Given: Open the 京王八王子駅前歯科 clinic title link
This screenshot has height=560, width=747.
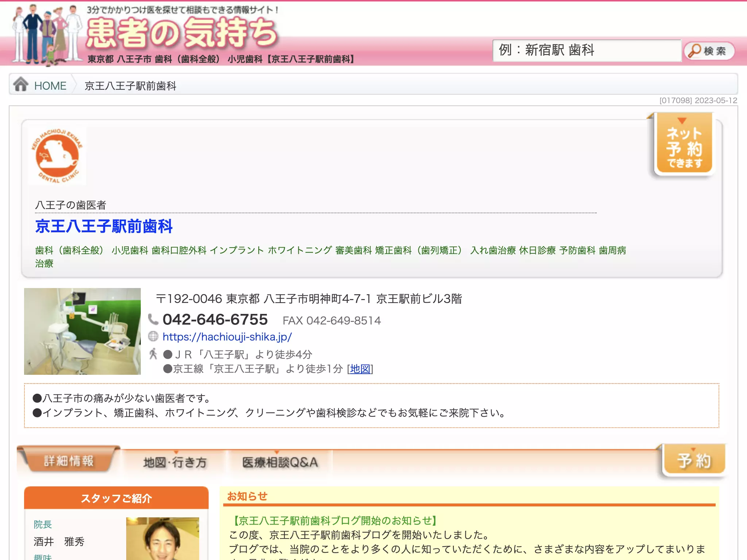Looking at the screenshot, I should coord(104,226).
